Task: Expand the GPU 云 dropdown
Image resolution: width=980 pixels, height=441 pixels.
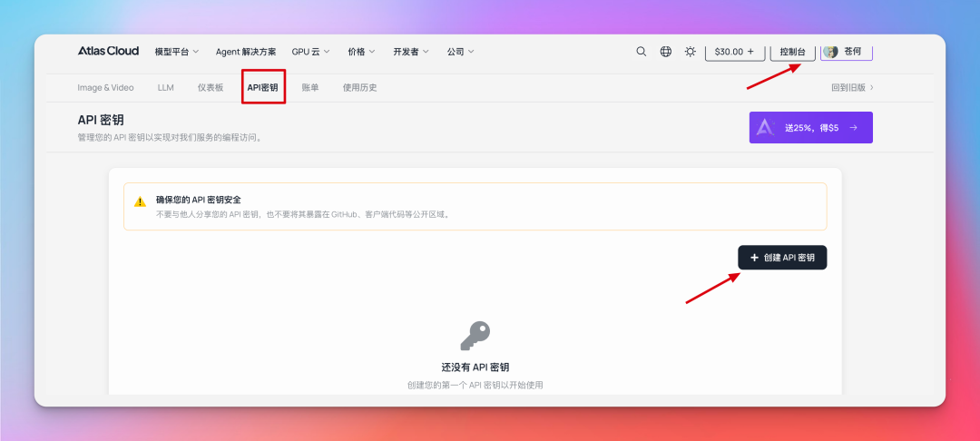Action: [310, 52]
